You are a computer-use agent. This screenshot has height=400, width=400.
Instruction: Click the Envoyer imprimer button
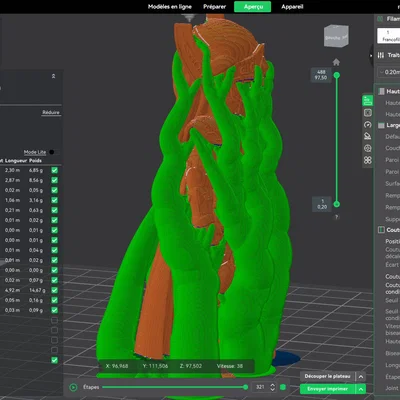pyautogui.click(x=328, y=389)
